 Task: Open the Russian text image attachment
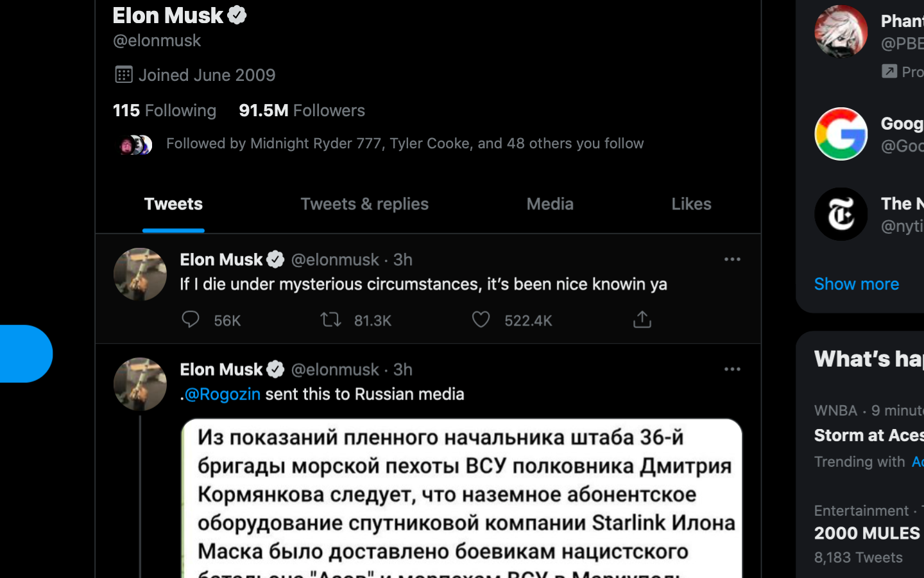coord(461,498)
